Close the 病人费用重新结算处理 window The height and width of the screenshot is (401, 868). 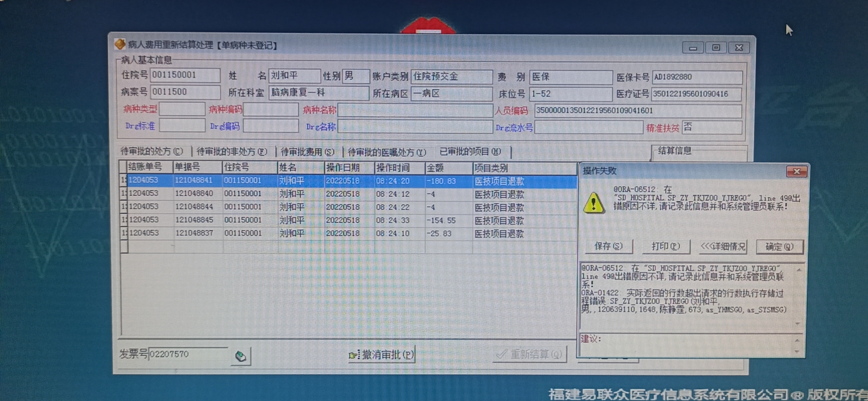(739, 48)
